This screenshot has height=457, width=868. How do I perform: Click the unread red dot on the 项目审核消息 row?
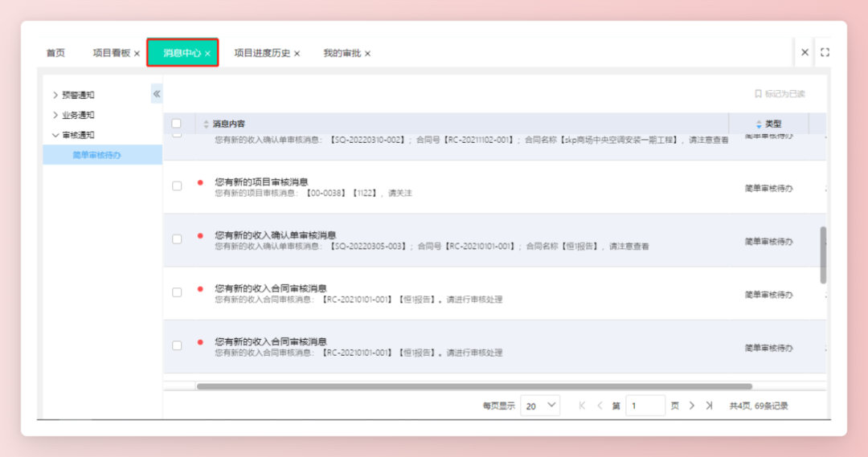tap(200, 182)
